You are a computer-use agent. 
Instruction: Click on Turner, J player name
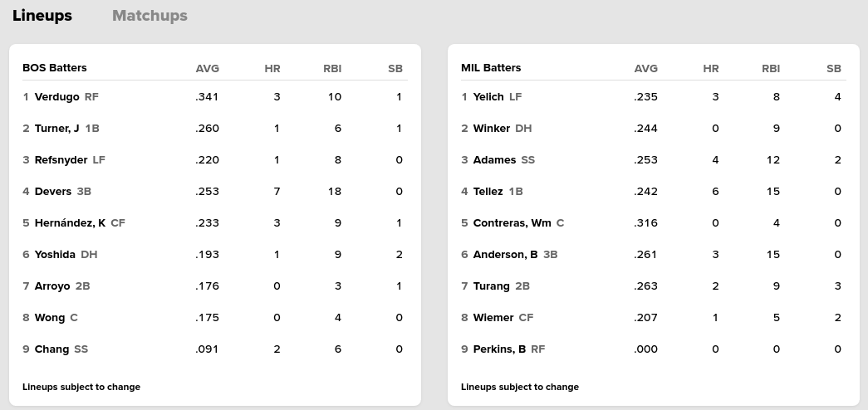tap(56, 129)
